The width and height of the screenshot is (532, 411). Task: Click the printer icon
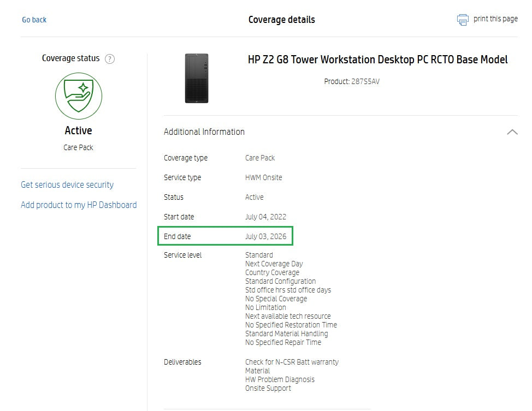tap(463, 20)
